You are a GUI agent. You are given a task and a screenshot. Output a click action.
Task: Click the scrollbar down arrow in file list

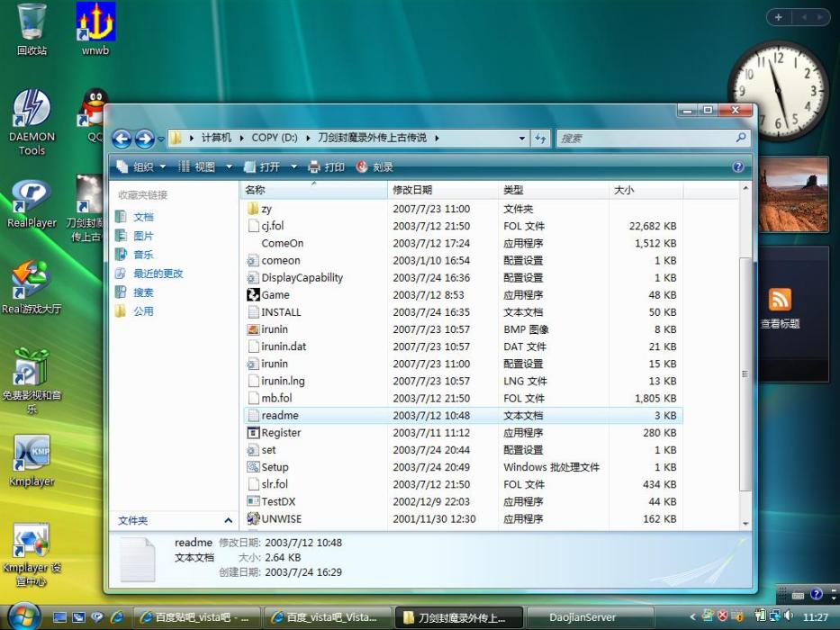pyautogui.click(x=745, y=524)
